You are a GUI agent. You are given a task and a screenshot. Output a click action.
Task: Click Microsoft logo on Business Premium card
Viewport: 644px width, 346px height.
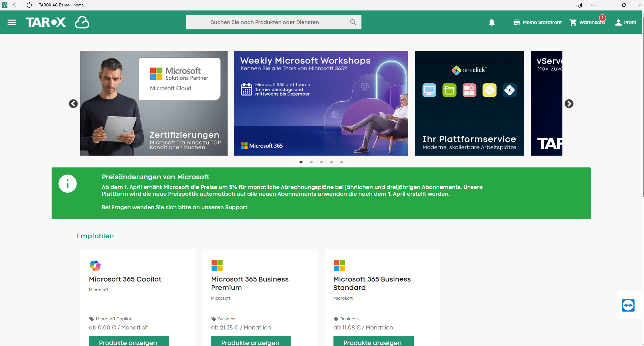click(x=217, y=266)
